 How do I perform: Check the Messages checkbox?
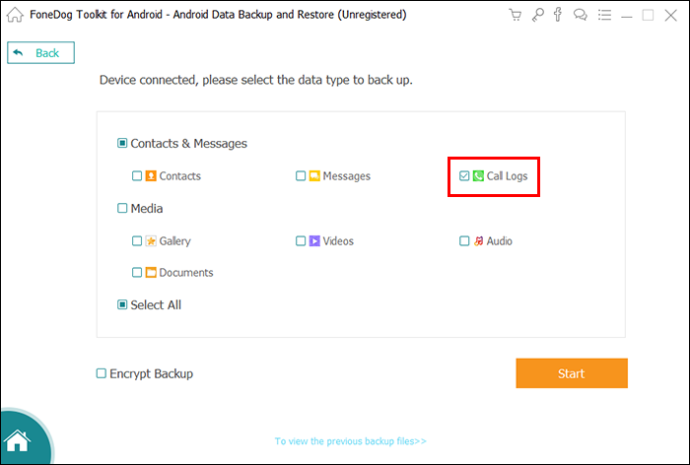(301, 176)
